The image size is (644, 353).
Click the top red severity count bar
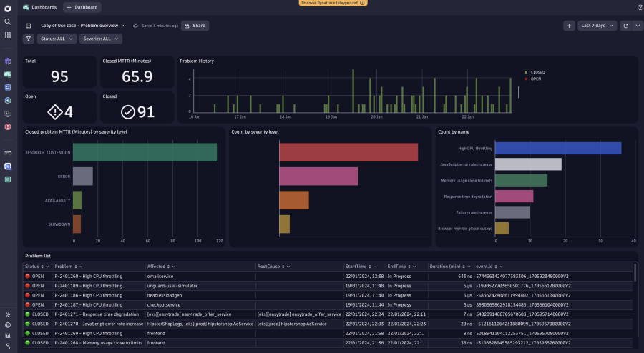pos(348,152)
